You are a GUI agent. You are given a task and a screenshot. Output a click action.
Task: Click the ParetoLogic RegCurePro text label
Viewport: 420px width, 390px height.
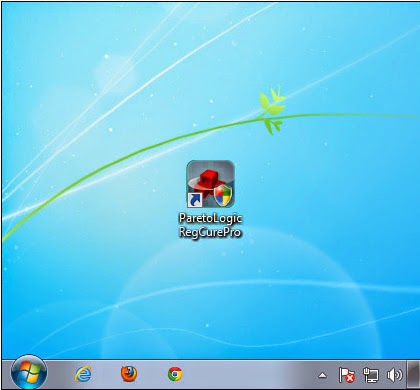pos(210,225)
